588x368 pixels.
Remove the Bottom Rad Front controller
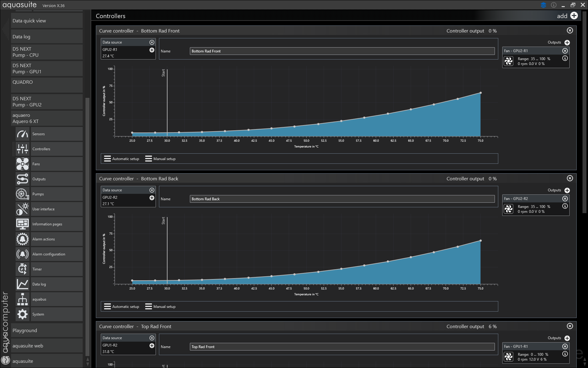570,31
